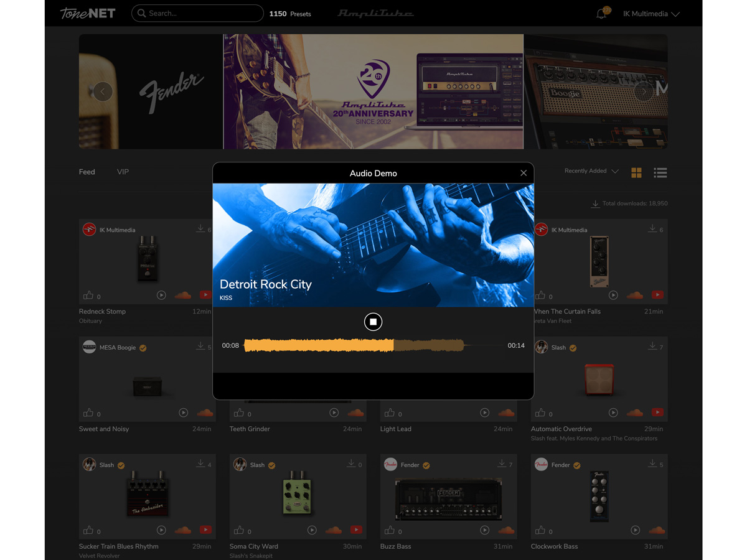Go to next banner slide
Screen dimensions: 747x560
coord(644,91)
